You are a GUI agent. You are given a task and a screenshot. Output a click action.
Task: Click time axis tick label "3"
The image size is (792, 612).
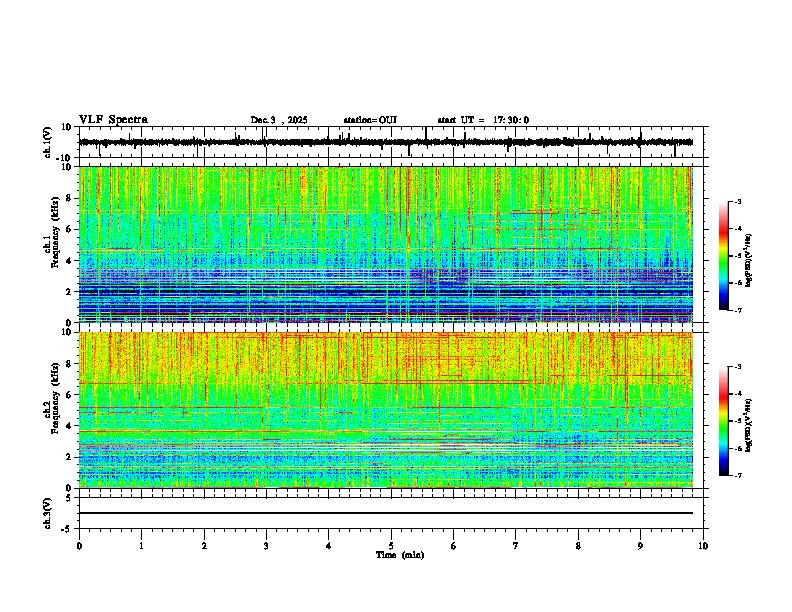coord(266,546)
